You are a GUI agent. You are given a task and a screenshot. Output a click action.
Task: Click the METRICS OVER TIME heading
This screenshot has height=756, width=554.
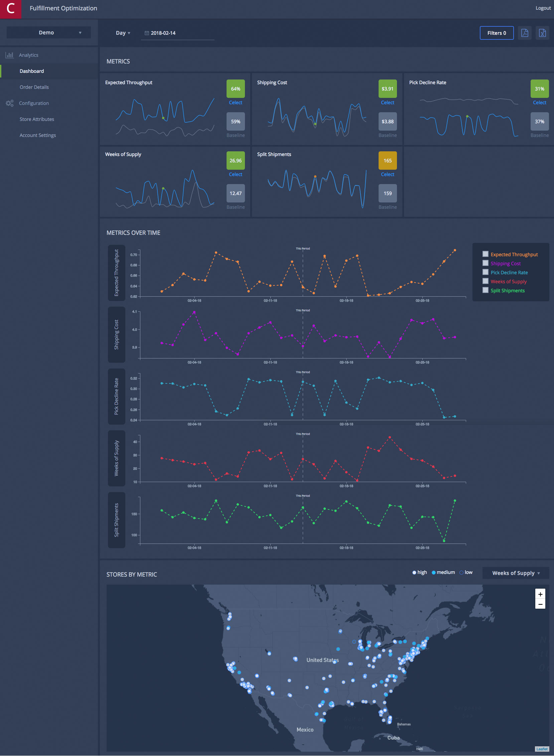tap(133, 233)
